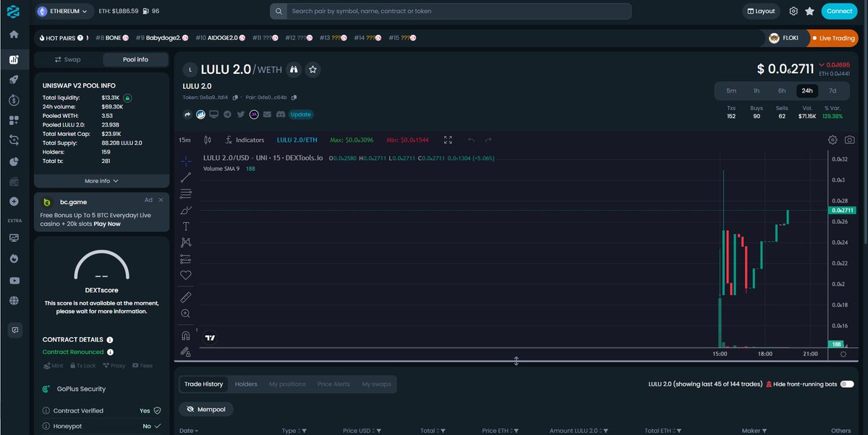Click the chart panel resize handle
This screenshot has height=435, width=868.
click(x=516, y=360)
